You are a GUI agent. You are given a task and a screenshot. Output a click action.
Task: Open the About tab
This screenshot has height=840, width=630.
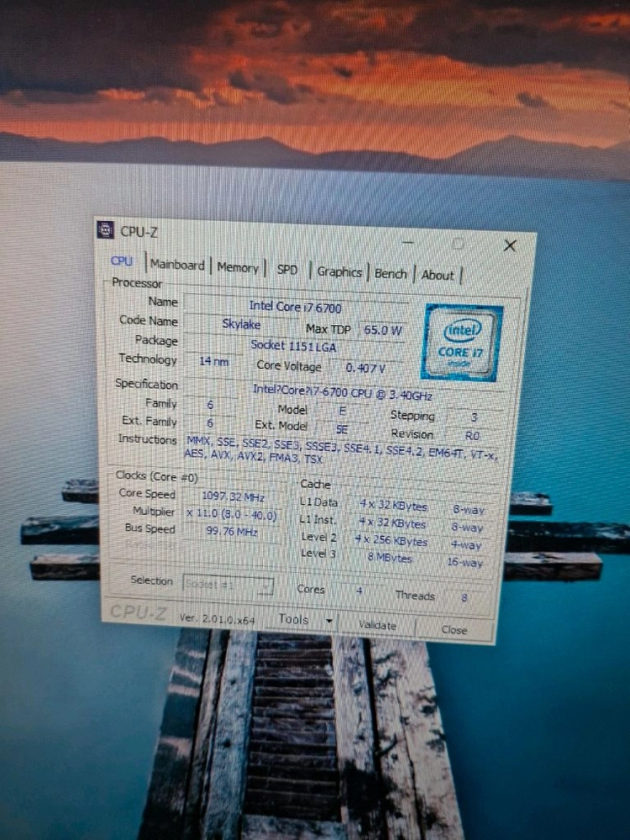(437, 276)
